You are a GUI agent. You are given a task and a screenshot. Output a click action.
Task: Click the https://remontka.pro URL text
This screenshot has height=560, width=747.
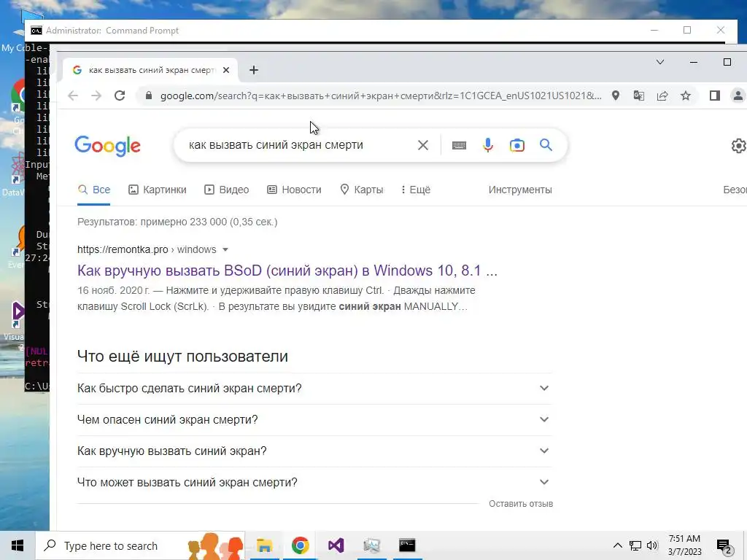tap(123, 249)
